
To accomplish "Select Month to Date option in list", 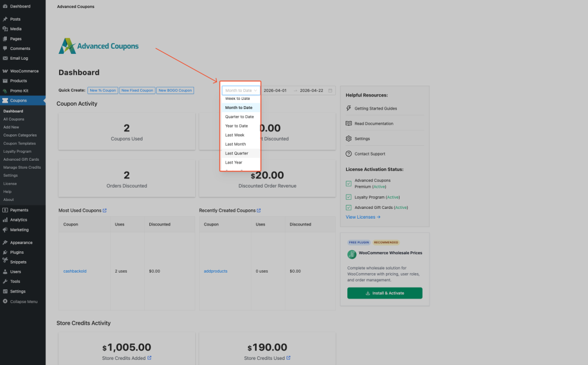I will (x=241, y=107).
